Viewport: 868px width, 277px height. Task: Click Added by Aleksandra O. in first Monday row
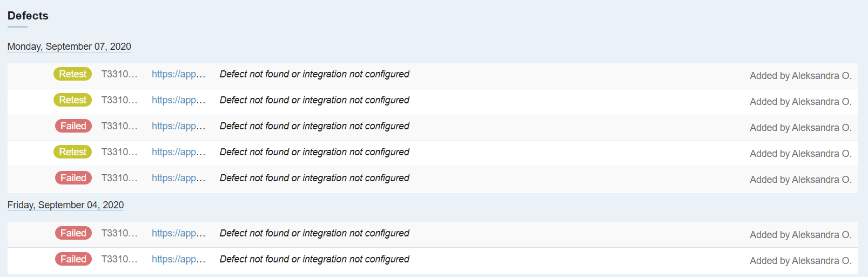pyautogui.click(x=800, y=76)
